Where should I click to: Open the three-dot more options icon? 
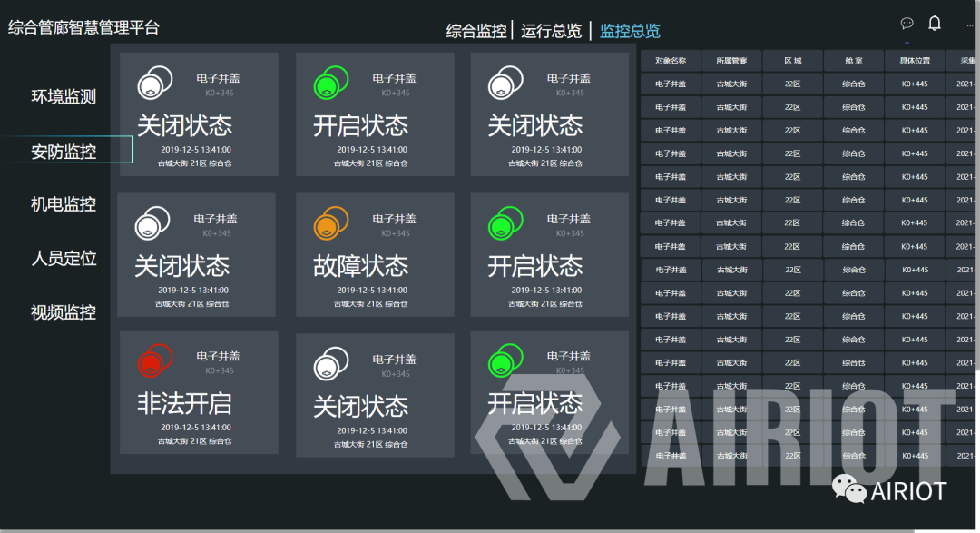click(x=970, y=25)
